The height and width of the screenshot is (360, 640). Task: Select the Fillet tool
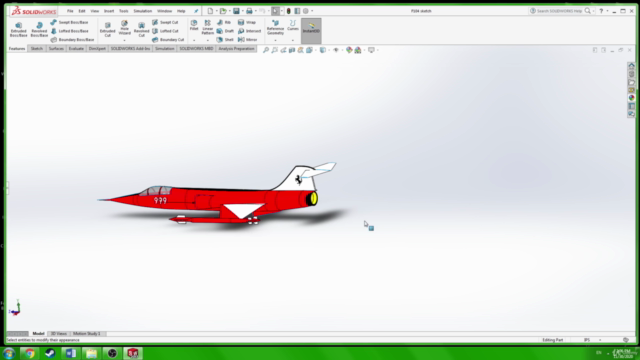pyautogui.click(x=194, y=25)
